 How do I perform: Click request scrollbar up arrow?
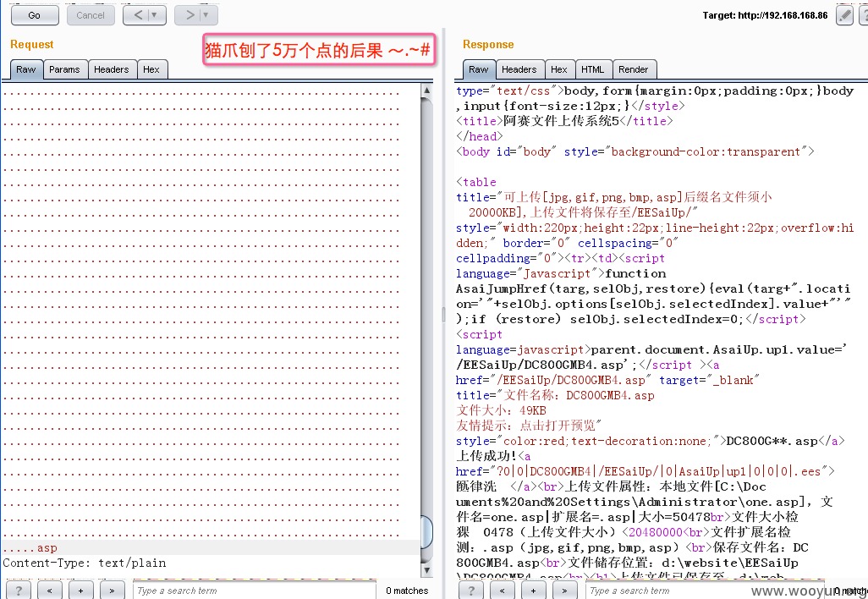426,91
